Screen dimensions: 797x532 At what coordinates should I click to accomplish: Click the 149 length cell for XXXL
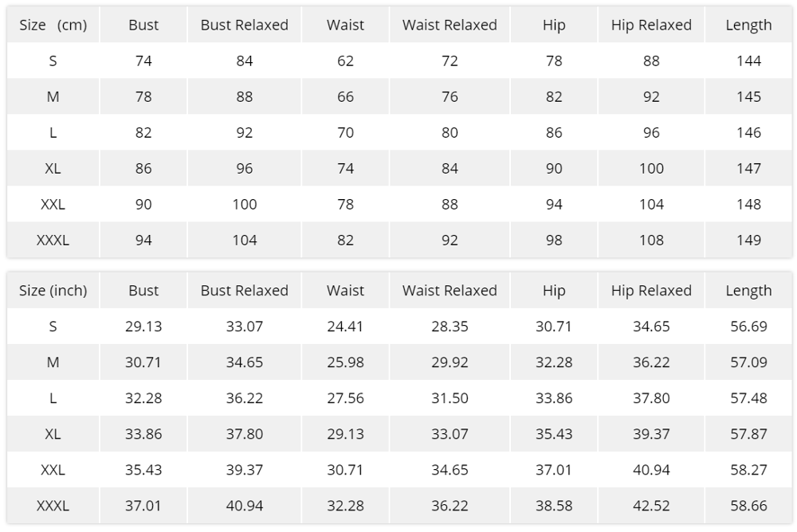pyautogui.click(x=748, y=241)
